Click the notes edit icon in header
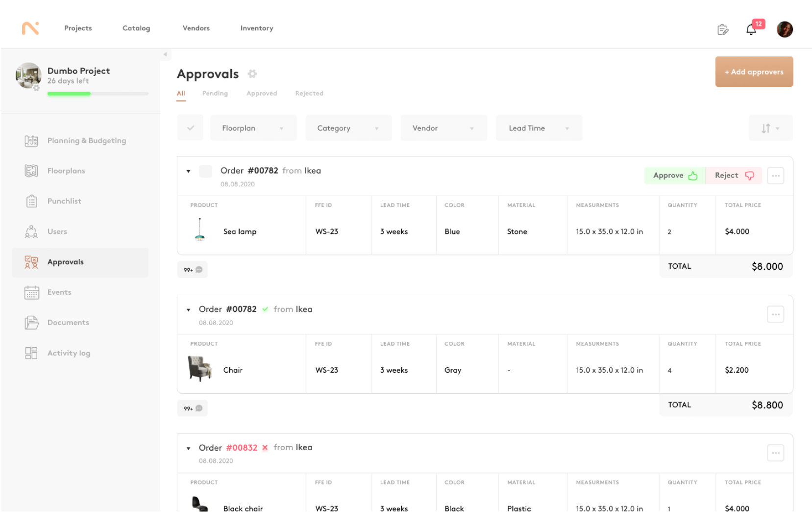The height and width of the screenshot is (512, 812). pos(722,29)
